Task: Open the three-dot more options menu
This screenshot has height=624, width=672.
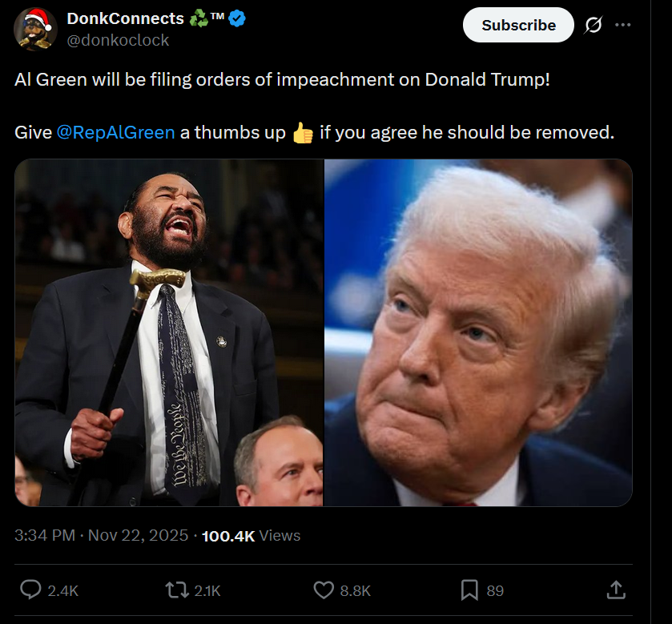Action: click(622, 25)
